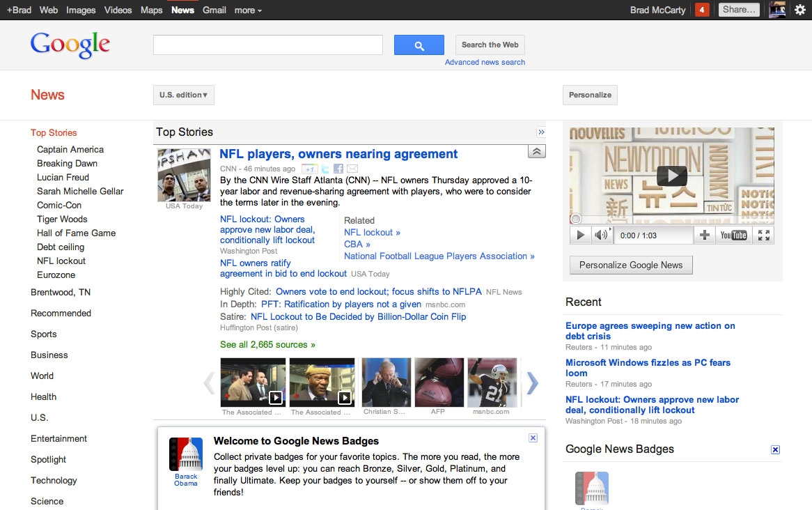Screen dimensions: 812x510
Task: Open the Share… box in top bar
Action: tap(739, 10)
